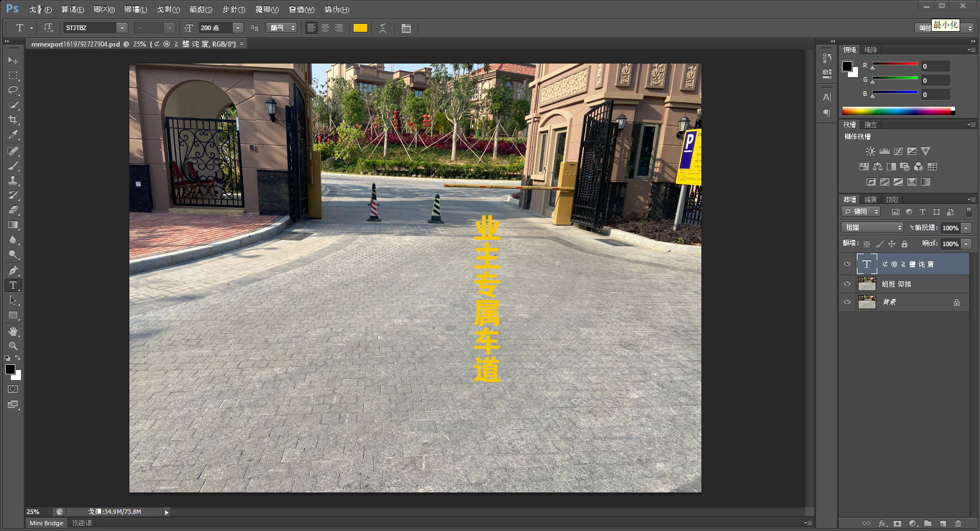Image resolution: width=980 pixels, height=531 pixels.
Task: Hide the middle image layer eye icon
Action: pyautogui.click(x=847, y=284)
